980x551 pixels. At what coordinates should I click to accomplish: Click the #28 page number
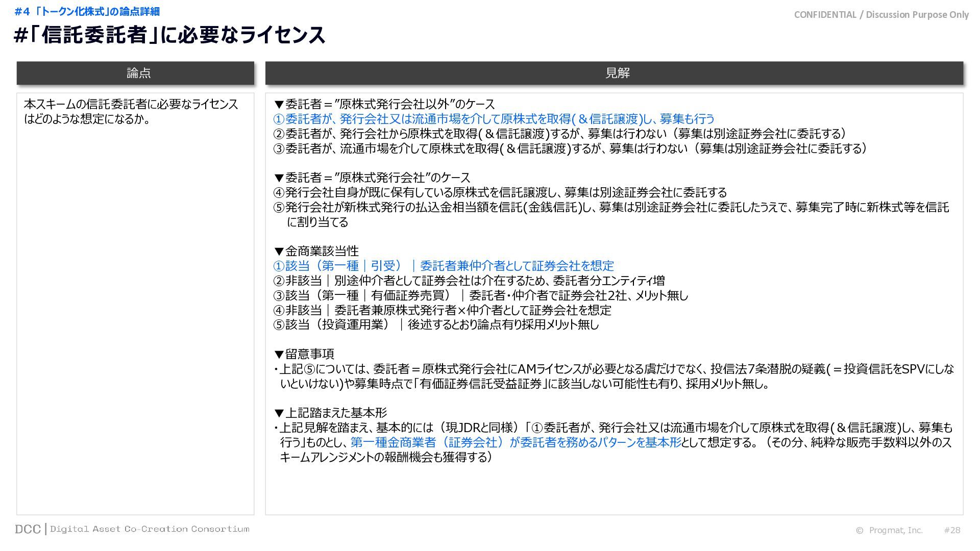click(952, 530)
